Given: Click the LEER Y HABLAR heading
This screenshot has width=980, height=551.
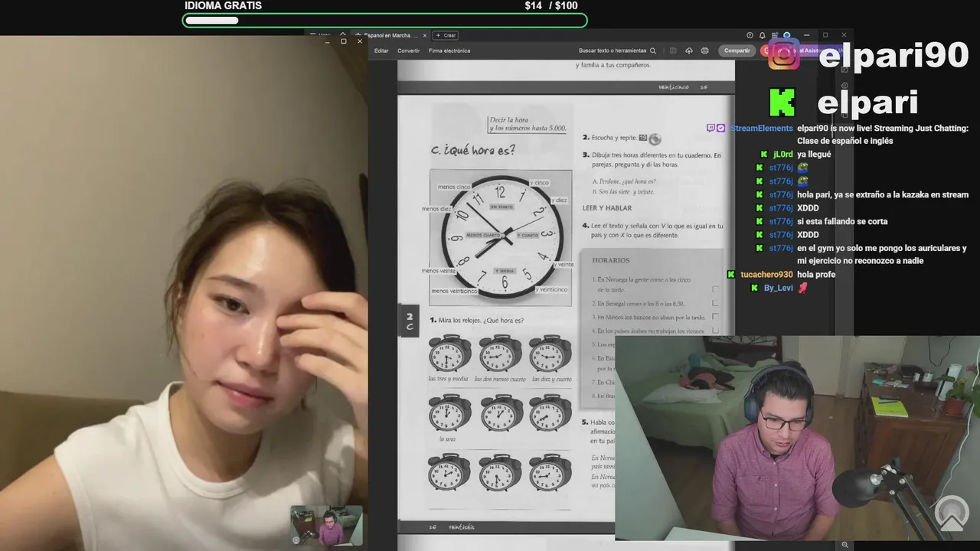Looking at the screenshot, I should (x=607, y=208).
